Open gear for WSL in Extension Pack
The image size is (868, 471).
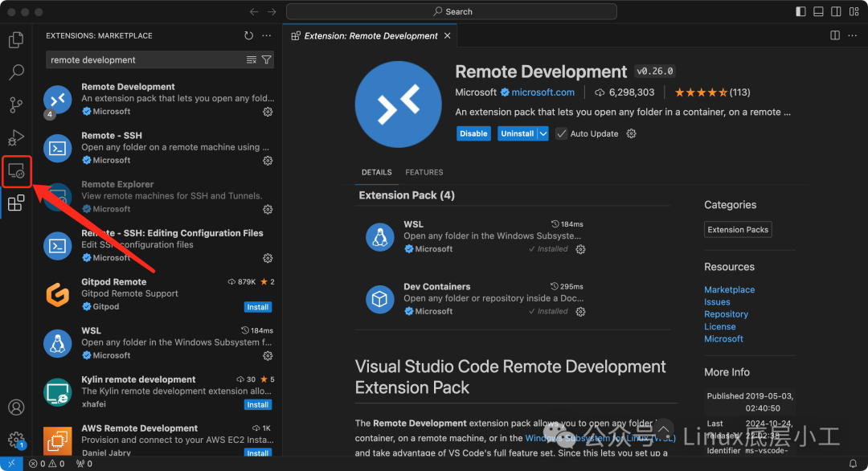pos(581,250)
